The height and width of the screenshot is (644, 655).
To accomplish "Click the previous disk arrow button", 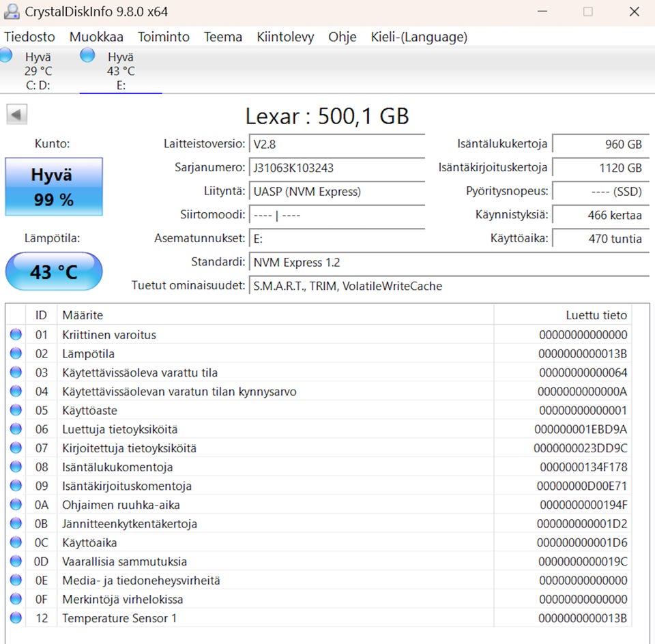I will [x=16, y=114].
